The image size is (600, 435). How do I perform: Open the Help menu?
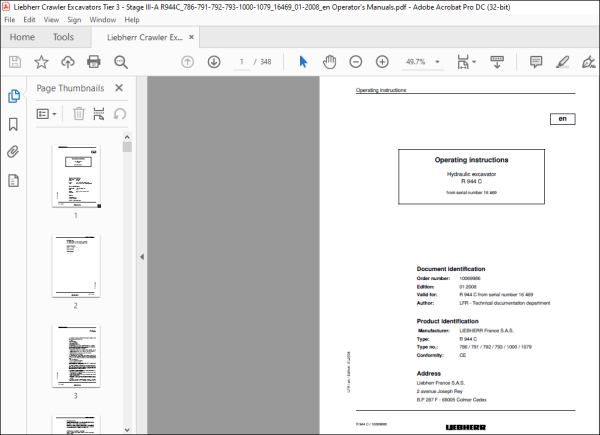132,20
